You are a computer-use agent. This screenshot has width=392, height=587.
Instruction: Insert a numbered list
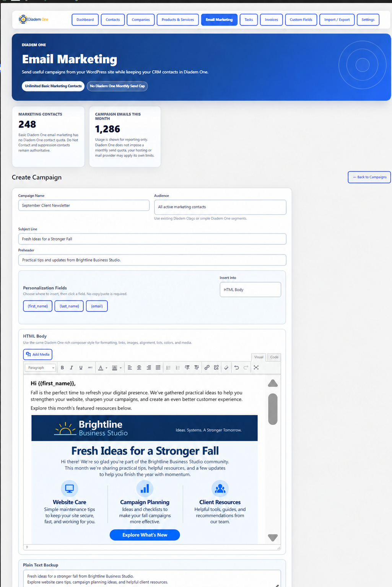tap(178, 367)
